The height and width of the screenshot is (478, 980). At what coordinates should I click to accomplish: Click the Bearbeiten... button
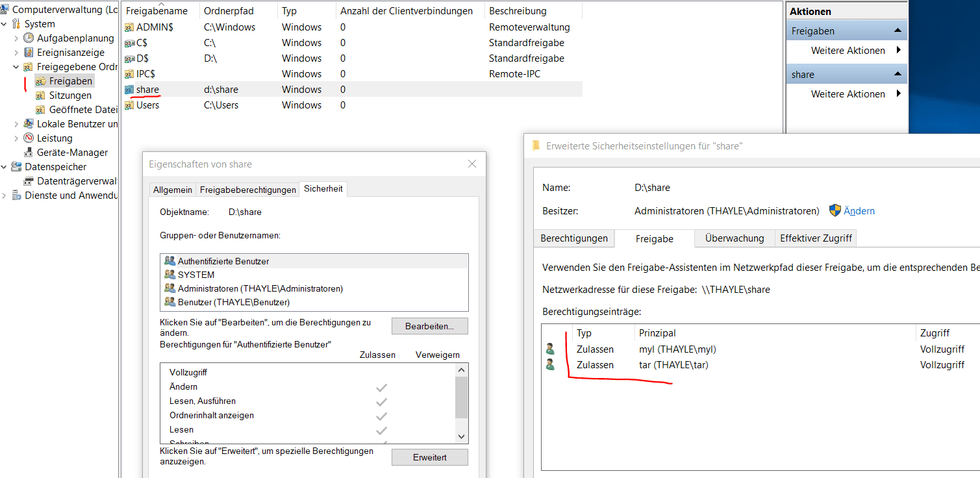pos(429,326)
